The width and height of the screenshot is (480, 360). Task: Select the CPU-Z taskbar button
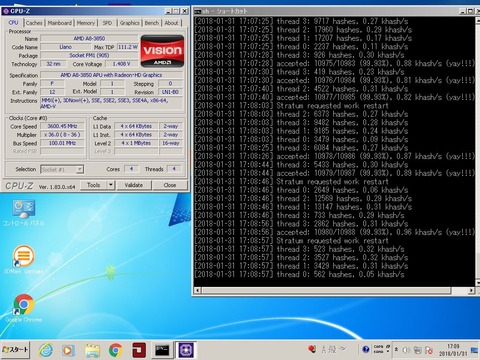point(186,350)
